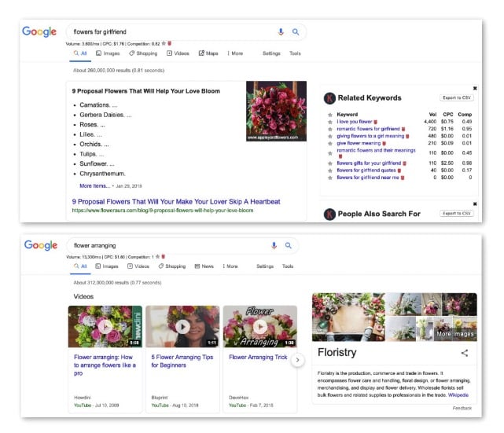504x433 pixels.
Task: Star the 'romantic flowers for girlfriend' keyword
Action: click(329, 129)
